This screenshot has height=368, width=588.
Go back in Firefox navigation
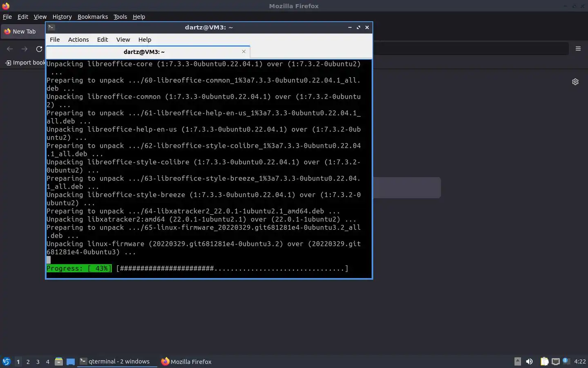10,49
